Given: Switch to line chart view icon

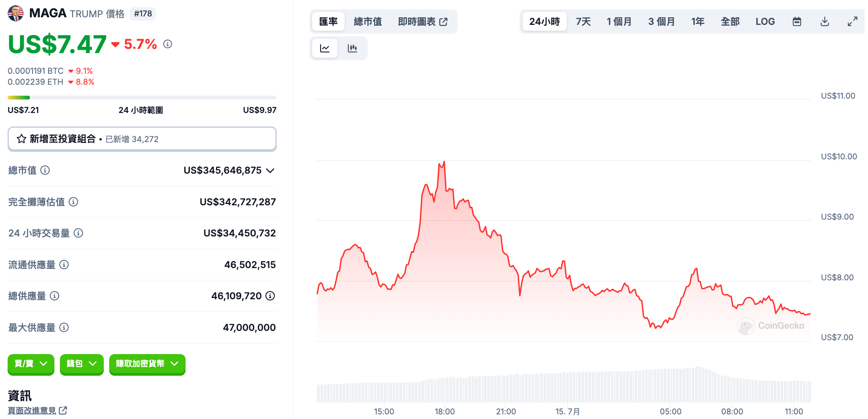Looking at the screenshot, I should click(325, 48).
